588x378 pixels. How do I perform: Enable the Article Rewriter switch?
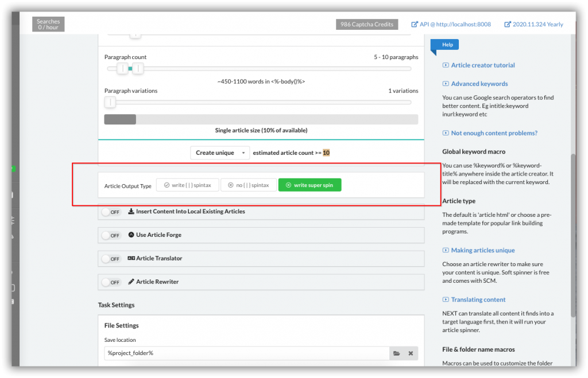(111, 282)
